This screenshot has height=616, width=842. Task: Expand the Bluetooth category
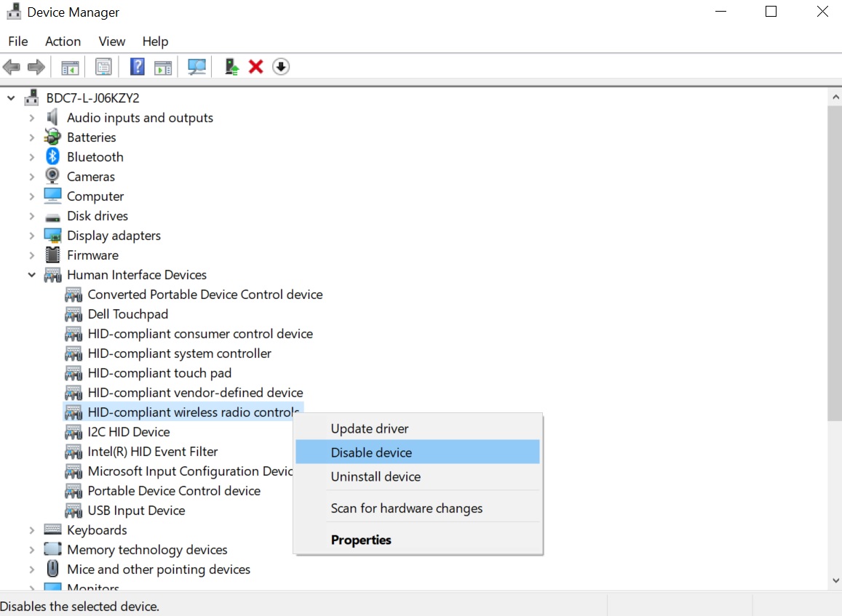click(31, 156)
